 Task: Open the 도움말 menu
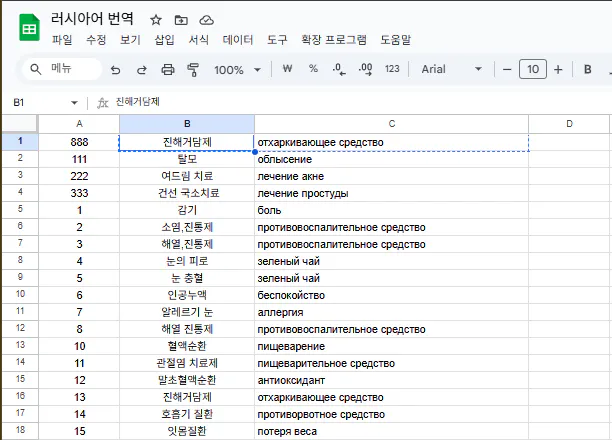click(396, 39)
